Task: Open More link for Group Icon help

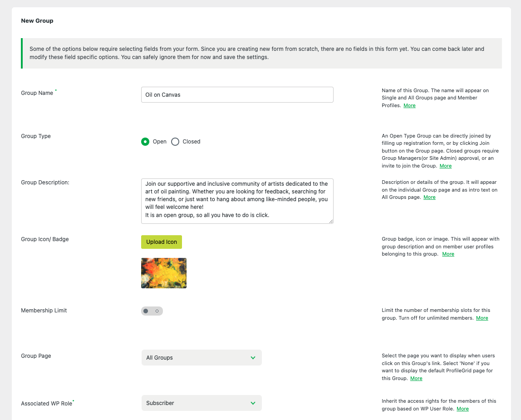Action: coord(448,254)
